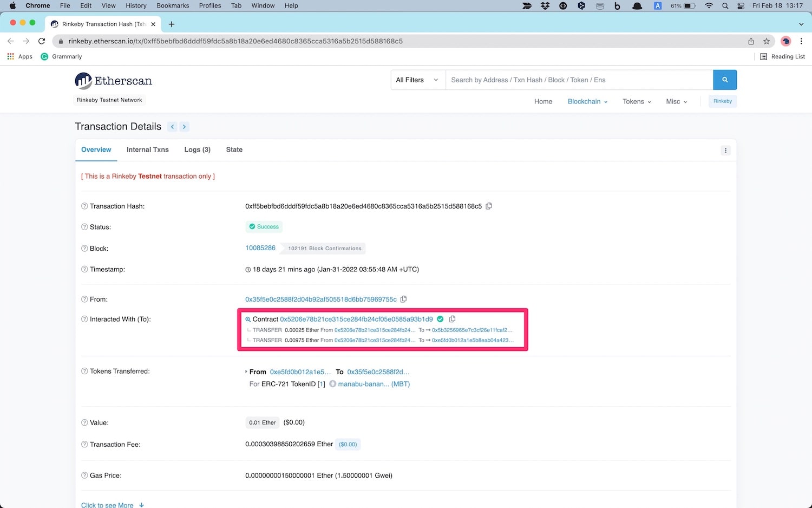The image size is (812, 508).
Task: Open manabu-banan... (MBT) token link
Action: point(374,384)
